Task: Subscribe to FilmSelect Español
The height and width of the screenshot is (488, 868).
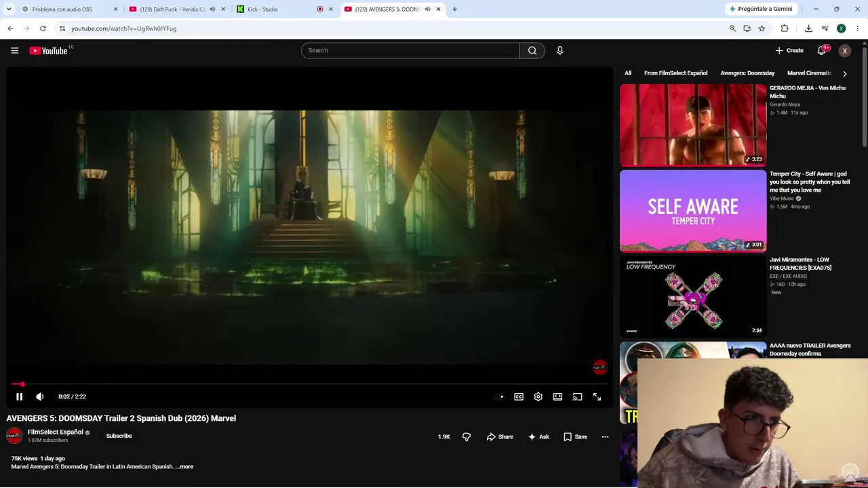Action: (x=119, y=436)
